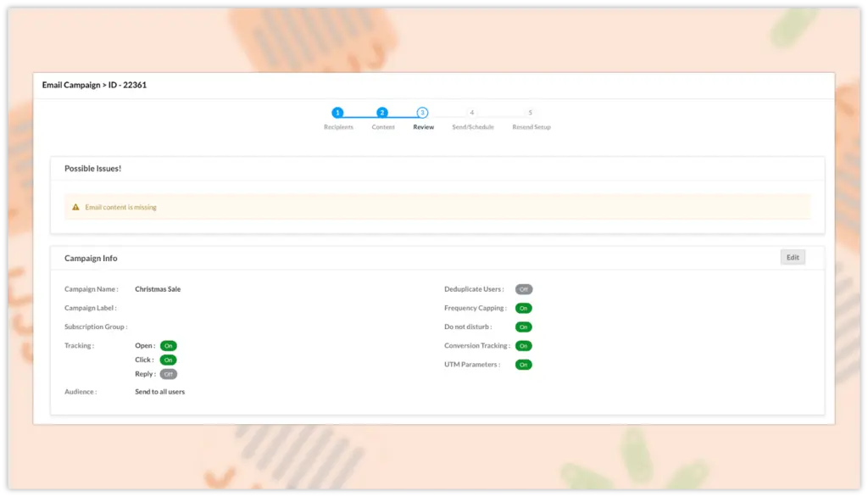Click the Possible Issues! section header
868x497 pixels.
tap(93, 169)
